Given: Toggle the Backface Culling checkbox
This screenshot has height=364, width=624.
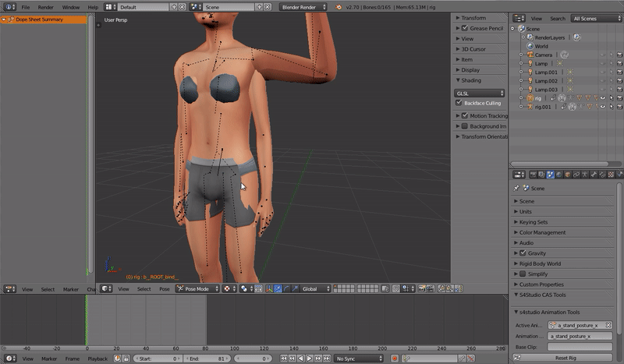Looking at the screenshot, I should (459, 103).
